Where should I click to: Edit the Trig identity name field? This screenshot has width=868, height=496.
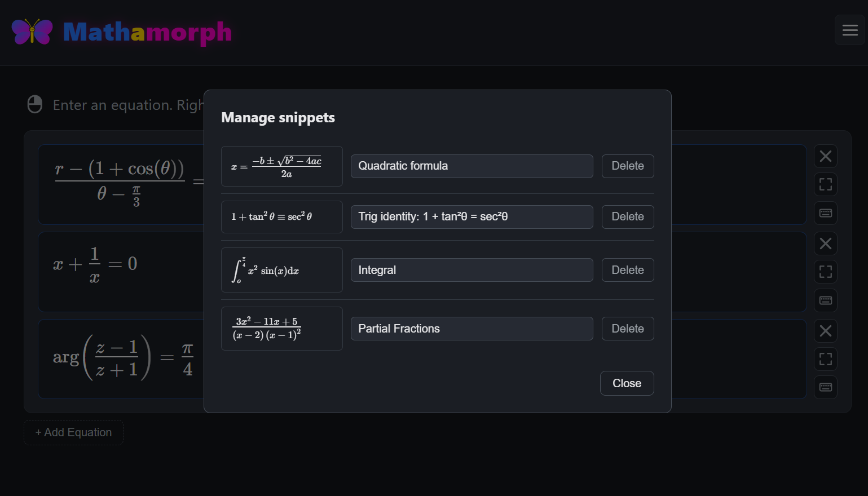pos(472,217)
